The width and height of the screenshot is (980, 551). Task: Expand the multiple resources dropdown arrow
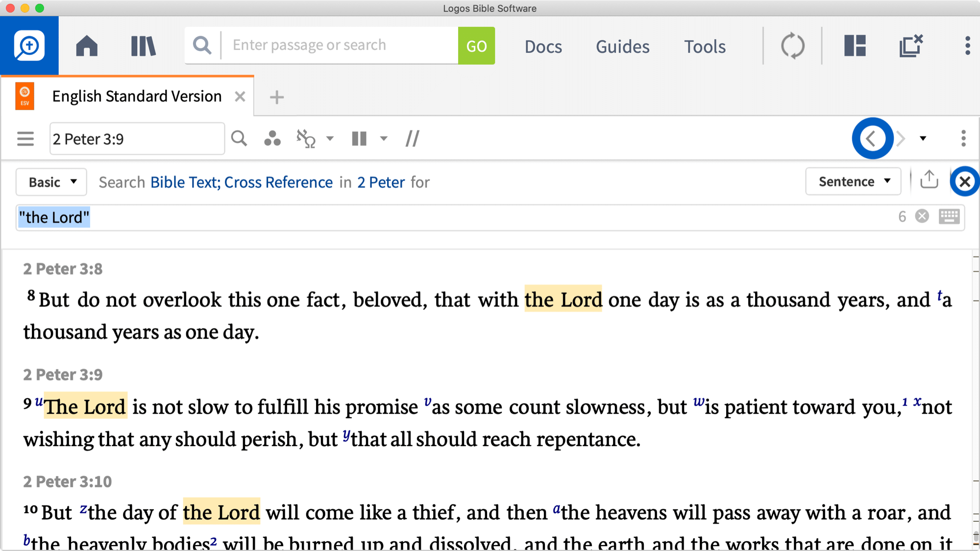384,139
